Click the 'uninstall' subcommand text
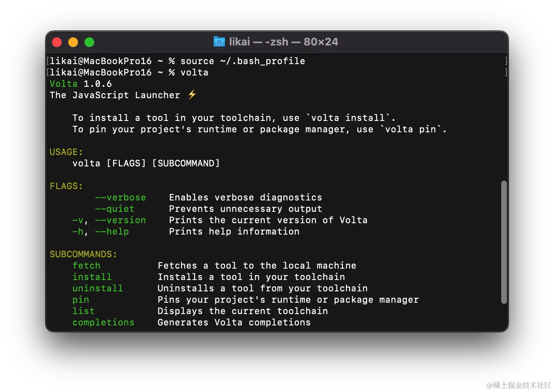 pyautogui.click(x=98, y=288)
